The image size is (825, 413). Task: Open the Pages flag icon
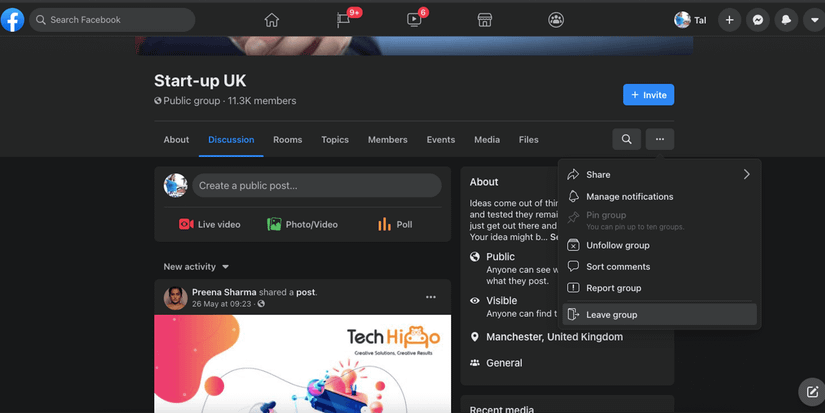click(x=344, y=20)
